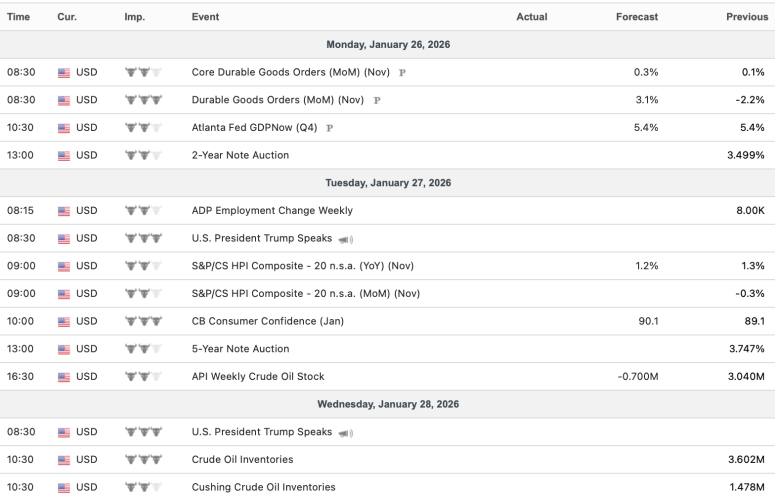Click the Tuesday, January 27, 2026 date header
This screenshot has width=775, height=496.
[x=388, y=183]
